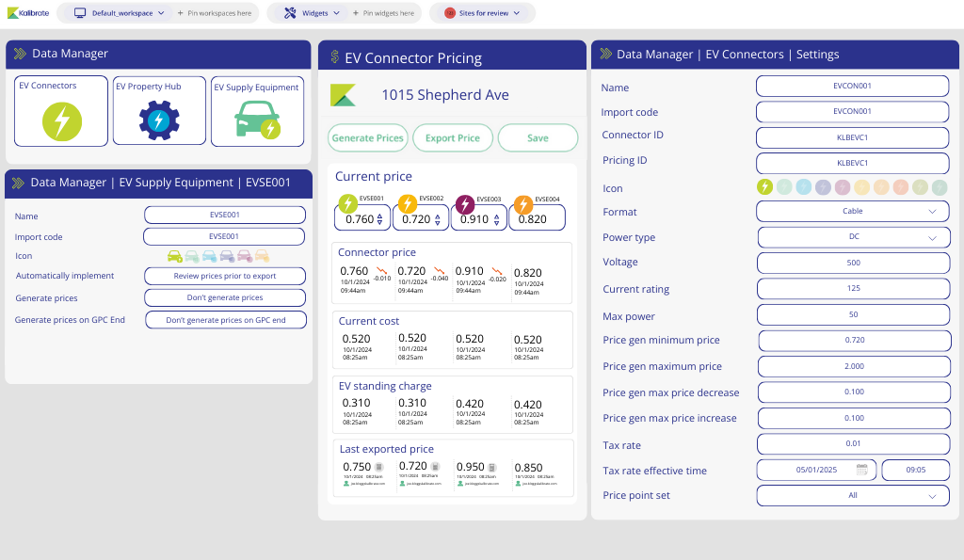Click the Export Price button
The height and width of the screenshot is (560, 964).
453,137
